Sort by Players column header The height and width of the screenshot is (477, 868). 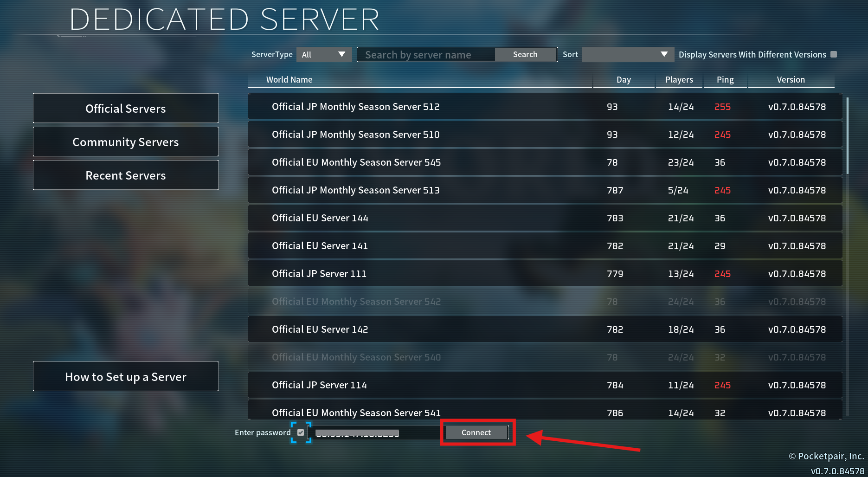pos(679,79)
